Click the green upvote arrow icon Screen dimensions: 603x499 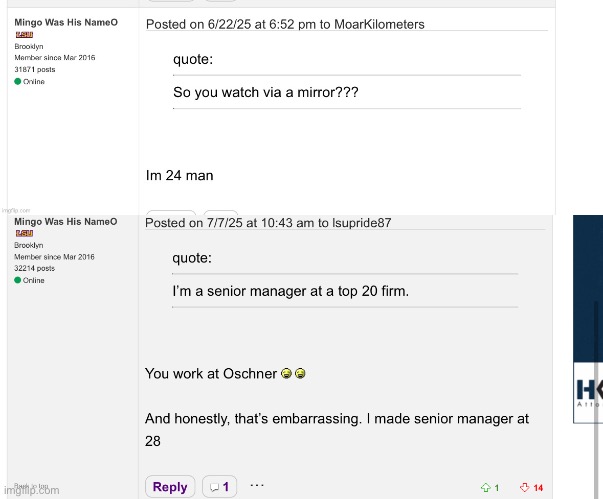[485, 488]
